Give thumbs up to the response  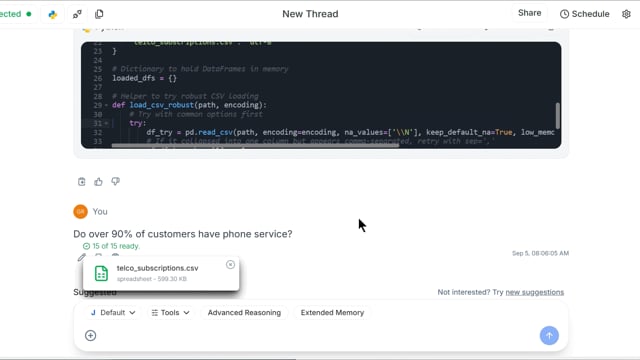point(98,182)
